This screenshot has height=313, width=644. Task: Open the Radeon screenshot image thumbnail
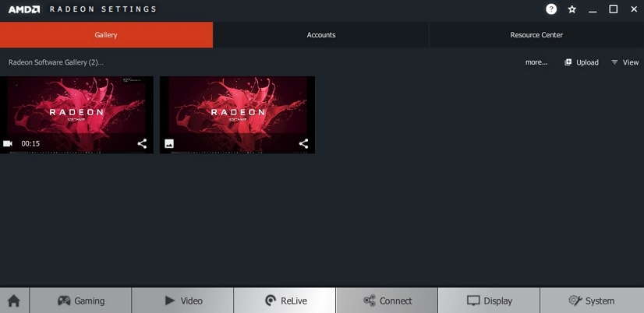[237, 115]
